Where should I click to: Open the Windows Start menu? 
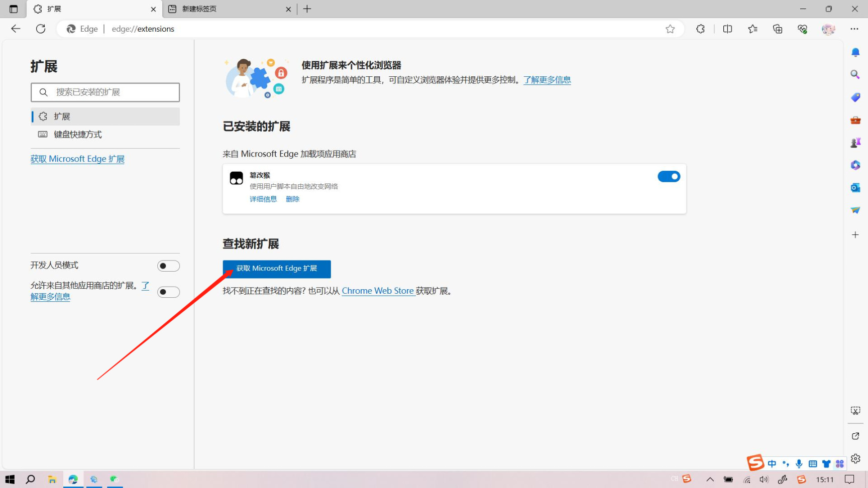click(x=10, y=479)
